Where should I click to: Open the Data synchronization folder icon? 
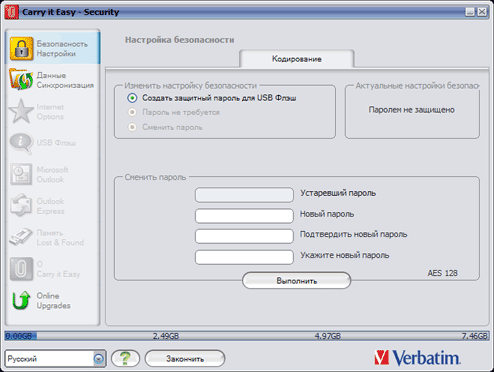[x=21, y=79]
